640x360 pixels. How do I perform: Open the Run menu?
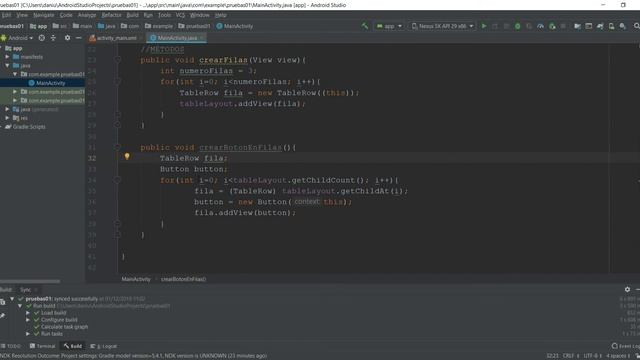(x=148, y=15)
